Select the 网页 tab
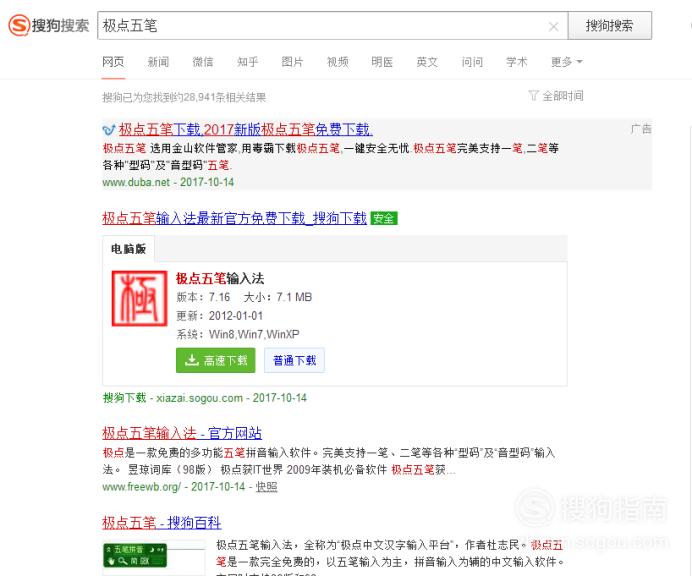This screenshot has height=576, width=692. pos(113,62)
